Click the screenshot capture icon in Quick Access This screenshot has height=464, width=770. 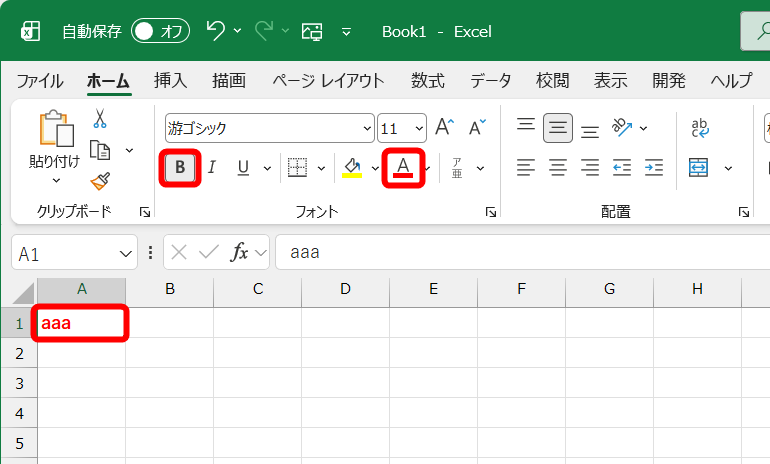click(x=312, y=31)
